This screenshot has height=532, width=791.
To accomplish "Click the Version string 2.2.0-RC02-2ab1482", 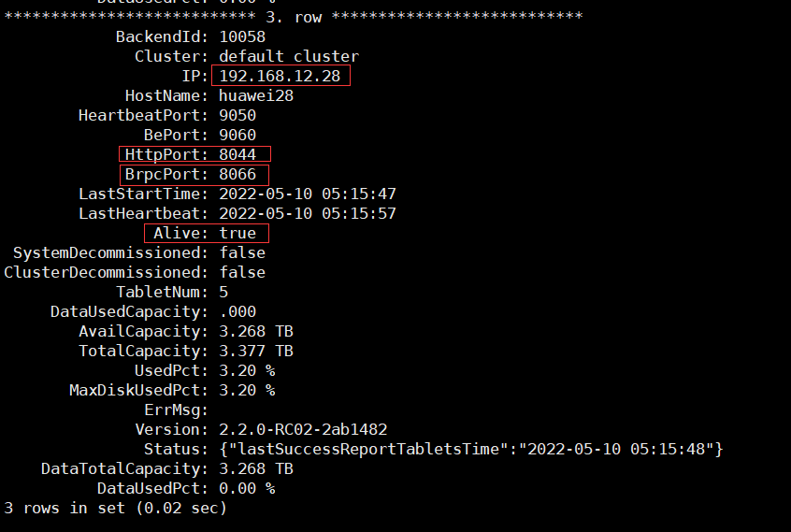I will click(303, 430).
